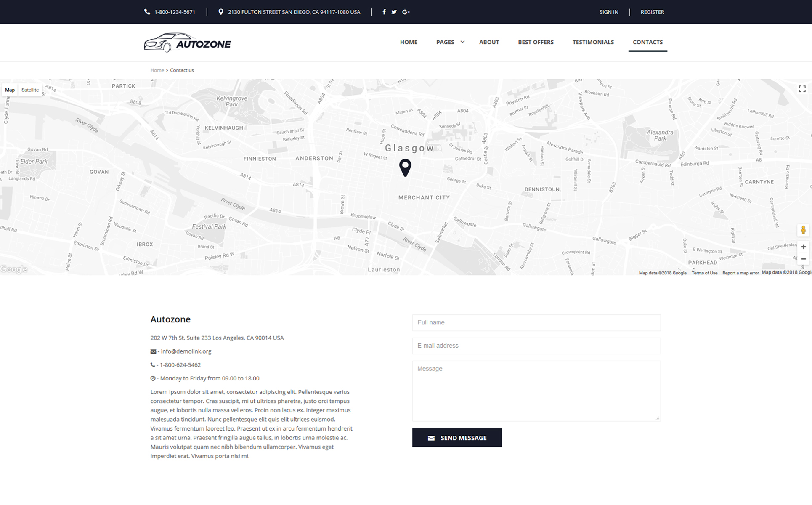Click the 1-800-1234-5671 phone number

(x=175, y=12)
